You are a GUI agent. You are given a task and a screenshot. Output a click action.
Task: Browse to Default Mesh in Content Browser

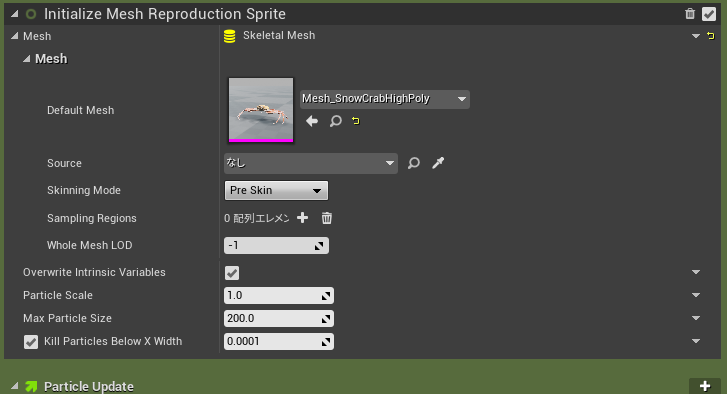[x=336, y=121]
